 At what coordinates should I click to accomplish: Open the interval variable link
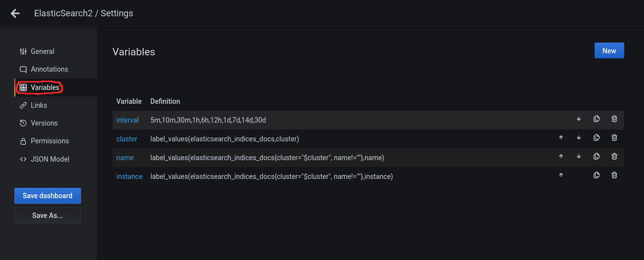pyautogui.click(x=127, y=120)
